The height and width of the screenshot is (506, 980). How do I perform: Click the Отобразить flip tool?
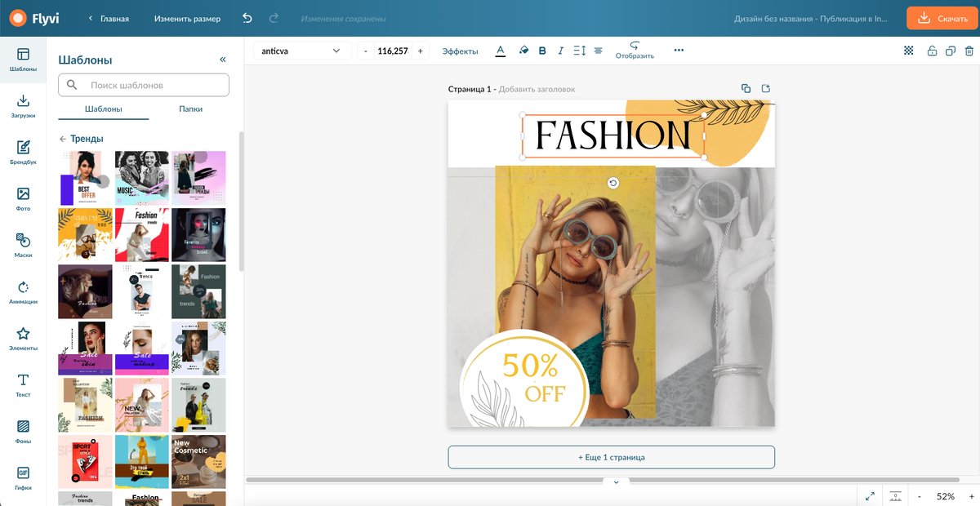click(x=635, y=51)
